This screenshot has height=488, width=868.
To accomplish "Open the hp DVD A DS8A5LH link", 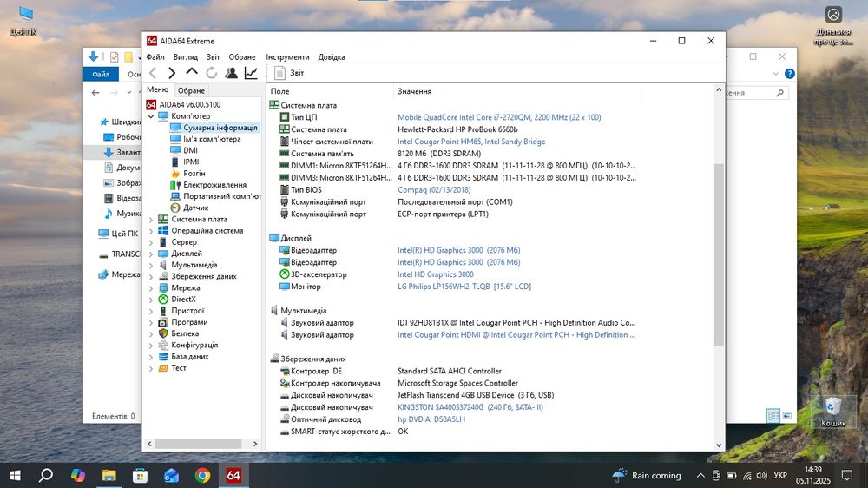I will click(x=431, y=420).
